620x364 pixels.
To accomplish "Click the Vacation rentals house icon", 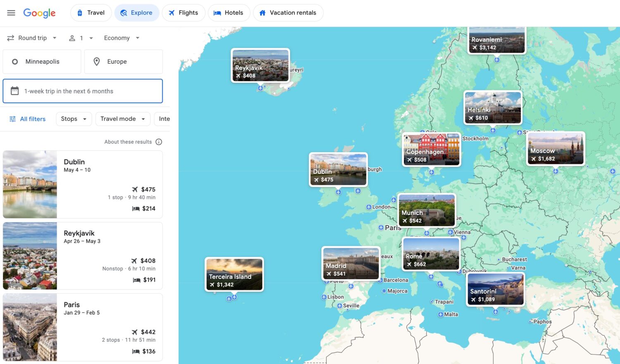I will (262, 12).
